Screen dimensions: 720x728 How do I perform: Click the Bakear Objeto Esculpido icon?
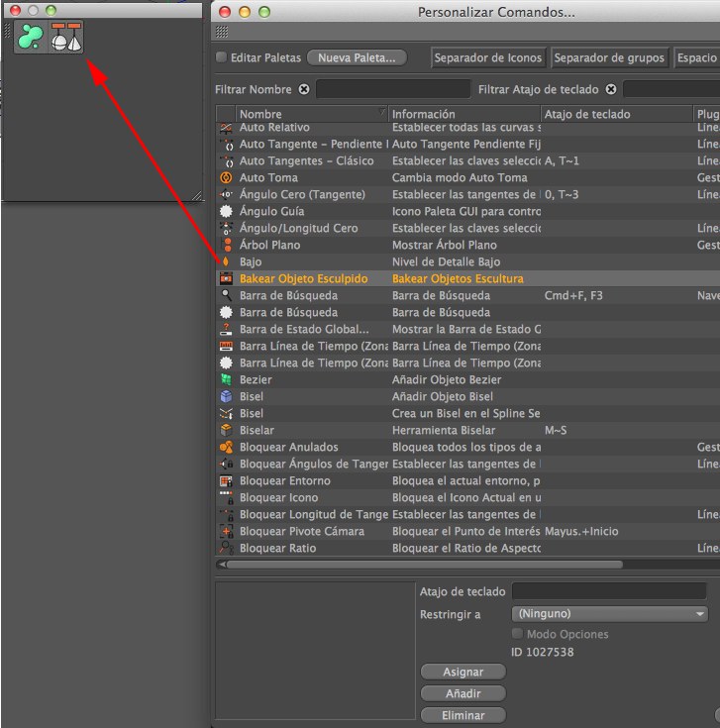pos(226,279)
